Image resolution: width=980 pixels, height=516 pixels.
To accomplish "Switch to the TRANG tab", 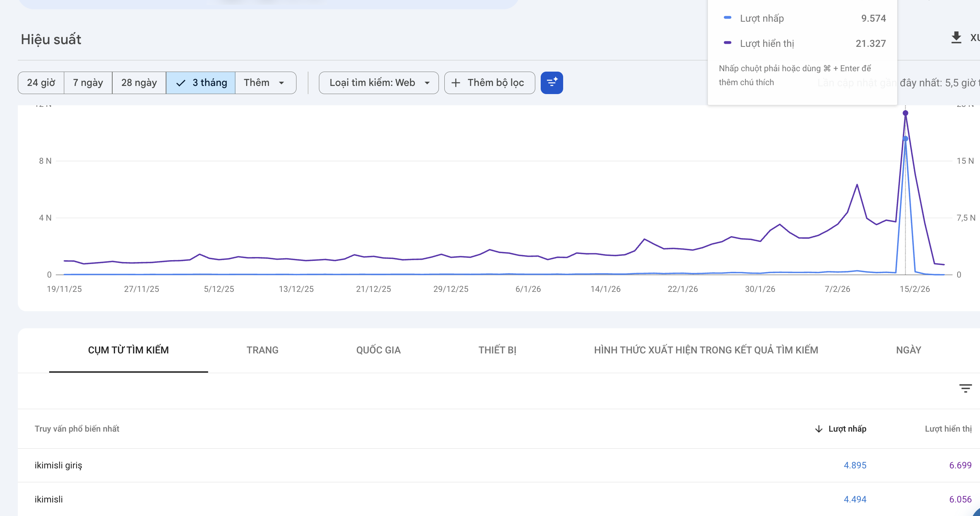I will click(262, 350).
